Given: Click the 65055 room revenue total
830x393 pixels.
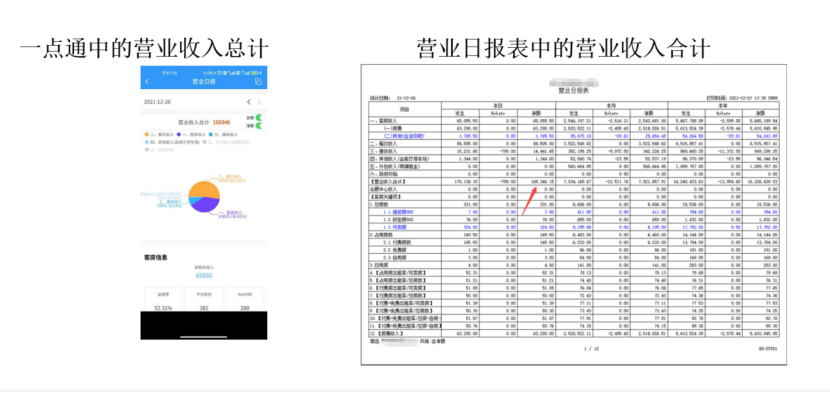Looking at the screenshot, I should [203, 276].
